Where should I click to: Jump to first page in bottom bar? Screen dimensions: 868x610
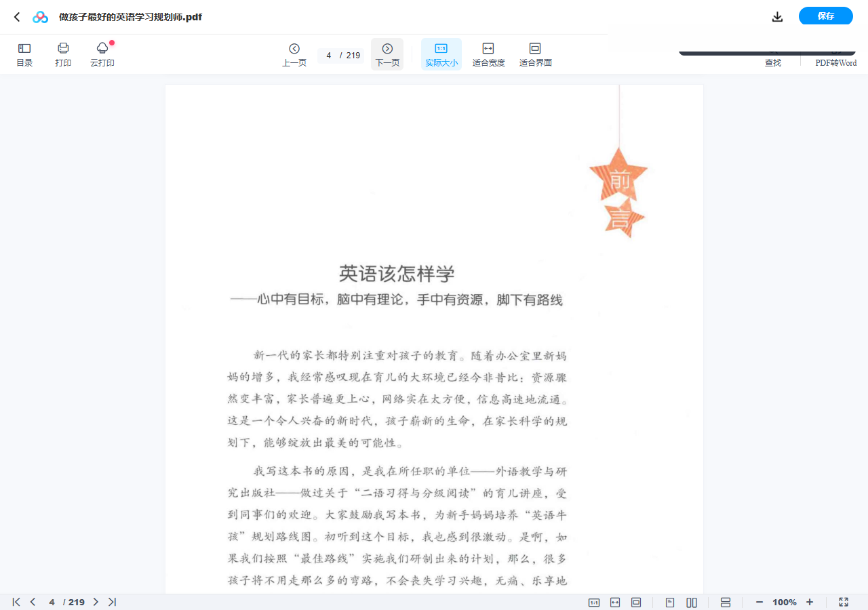[x=16, y=602]
